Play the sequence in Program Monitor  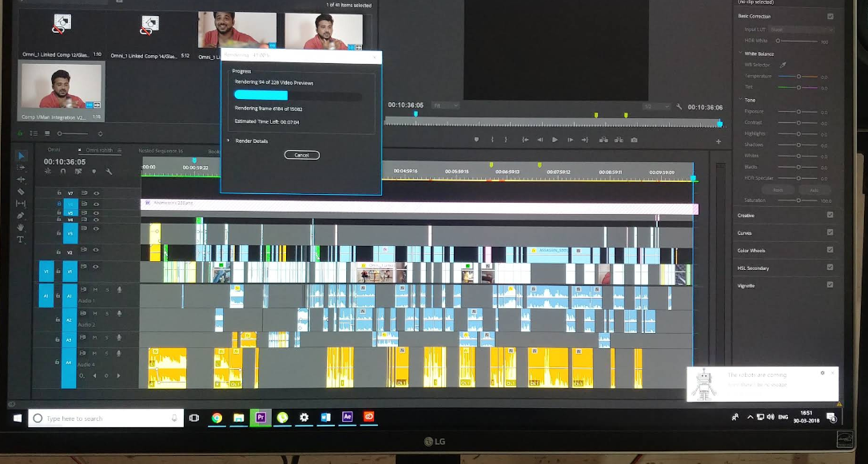[x=555, y=140]
